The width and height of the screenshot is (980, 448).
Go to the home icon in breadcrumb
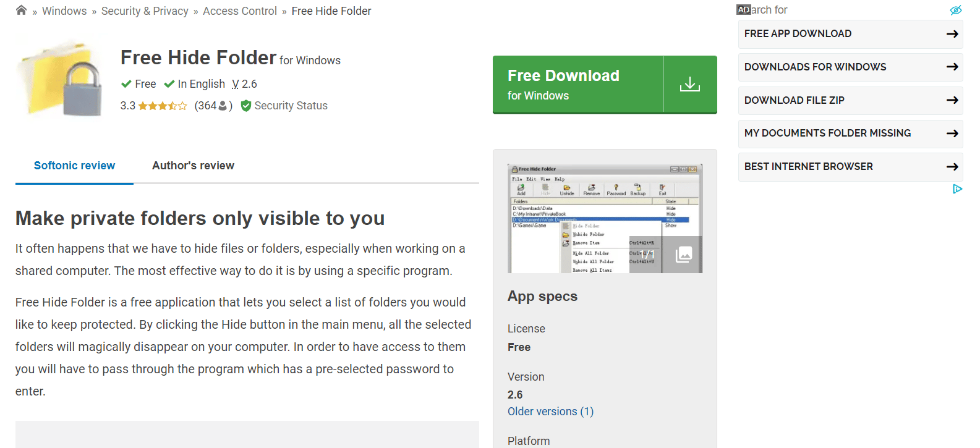point(21,11)
